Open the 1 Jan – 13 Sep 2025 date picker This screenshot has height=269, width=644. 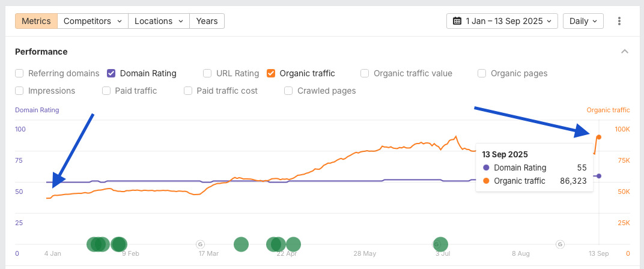(502, 21)
